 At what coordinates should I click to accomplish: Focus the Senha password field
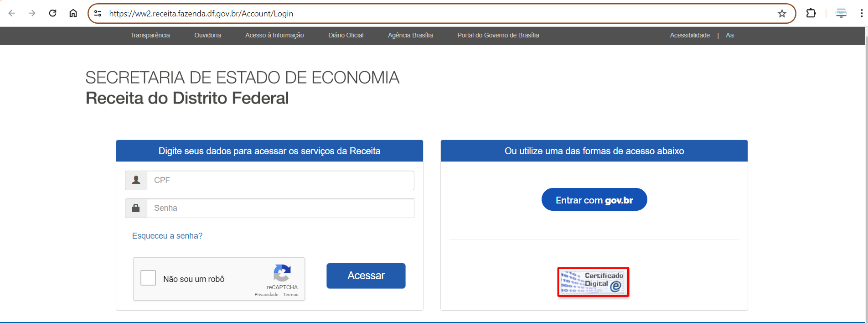280,208
